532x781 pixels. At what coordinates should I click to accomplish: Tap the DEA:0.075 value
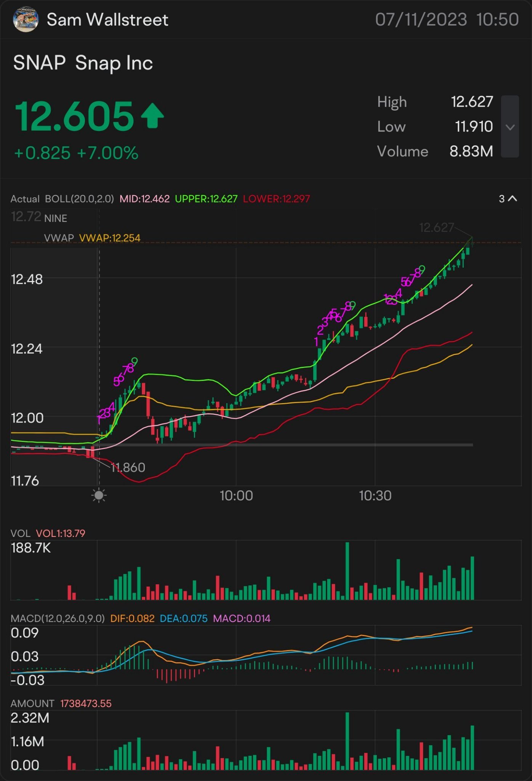pos(184,619)
